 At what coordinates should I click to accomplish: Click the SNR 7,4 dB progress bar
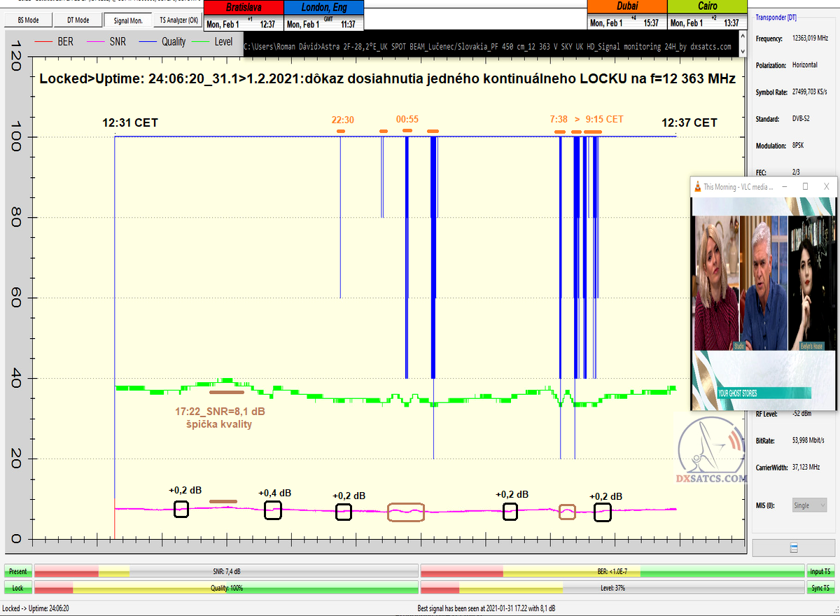(226, 572)
